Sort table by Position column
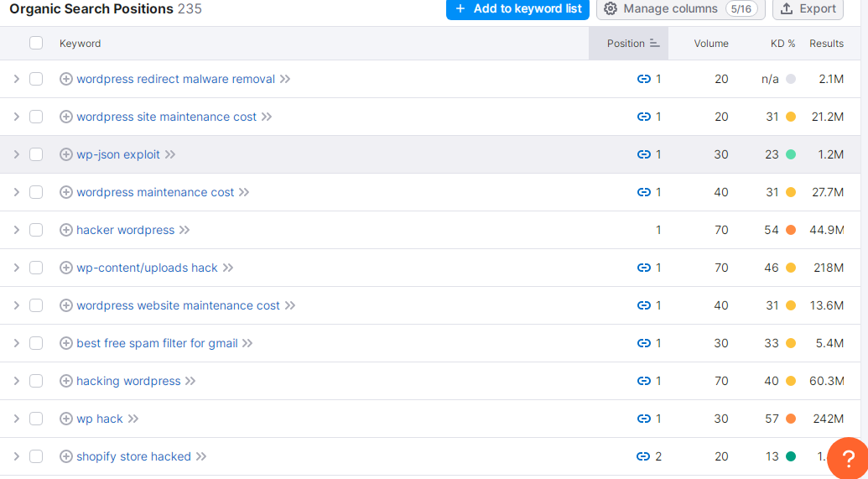Image resolution: width=868 pixels, height=479 pixels. (628, 43)
